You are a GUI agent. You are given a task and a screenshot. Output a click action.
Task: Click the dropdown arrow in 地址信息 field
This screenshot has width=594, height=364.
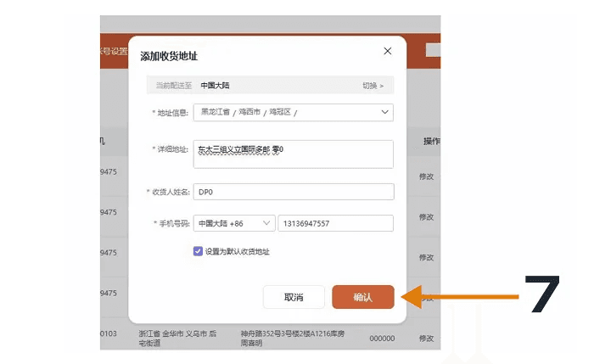click(384, 112)
